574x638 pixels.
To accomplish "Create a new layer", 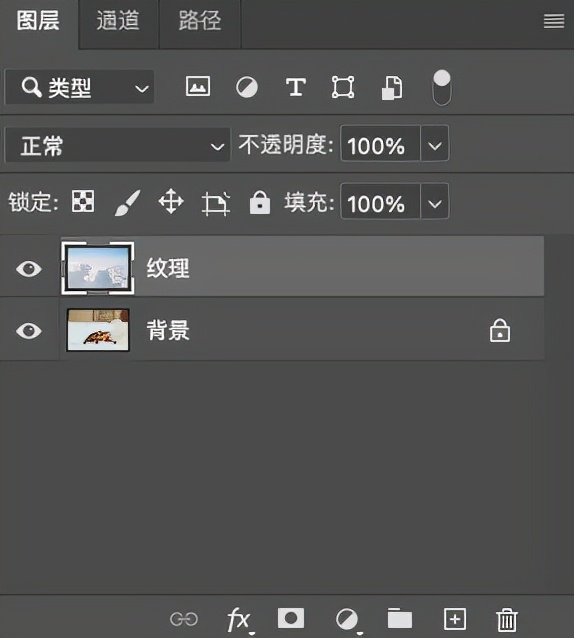I will point(455,619).
